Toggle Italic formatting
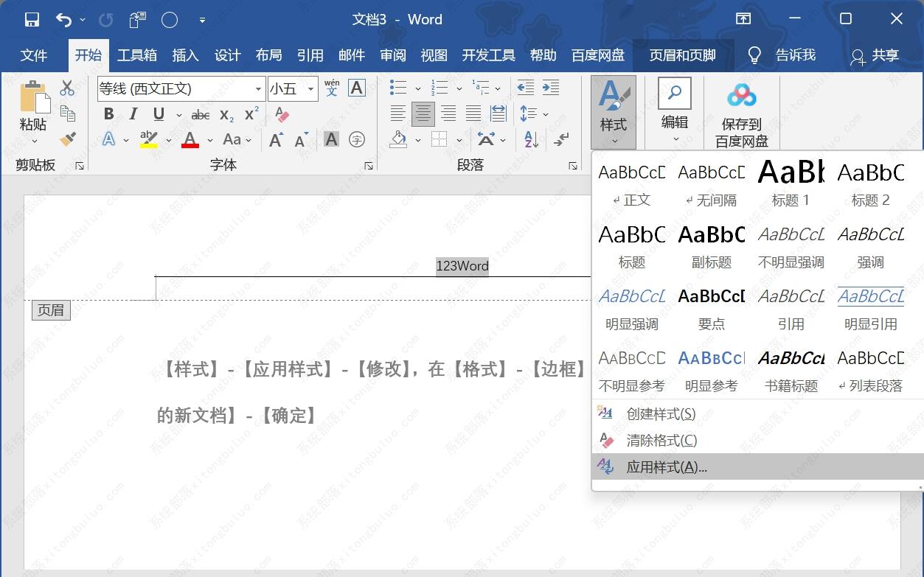924x577 pixels. tap(133, 114)
